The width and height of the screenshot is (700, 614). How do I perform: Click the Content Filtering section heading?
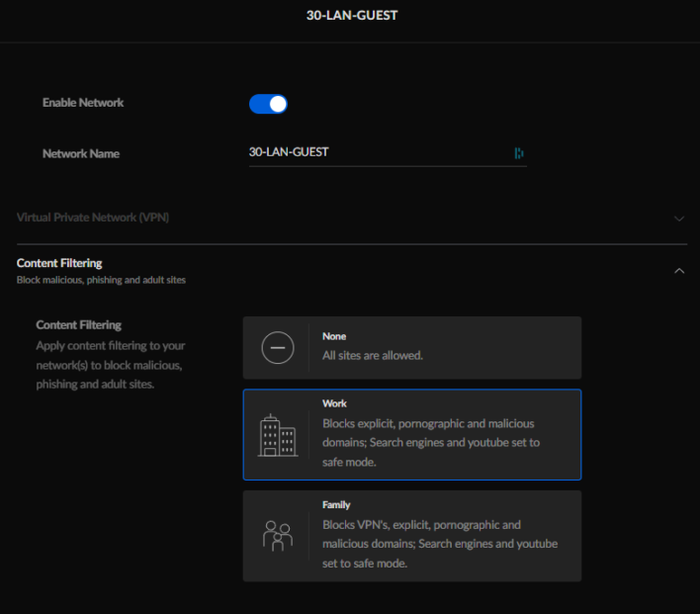(x=59, y=263)
